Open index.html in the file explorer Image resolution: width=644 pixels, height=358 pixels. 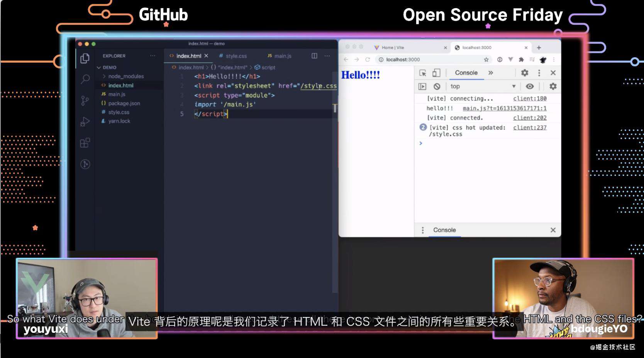point(121,85)
